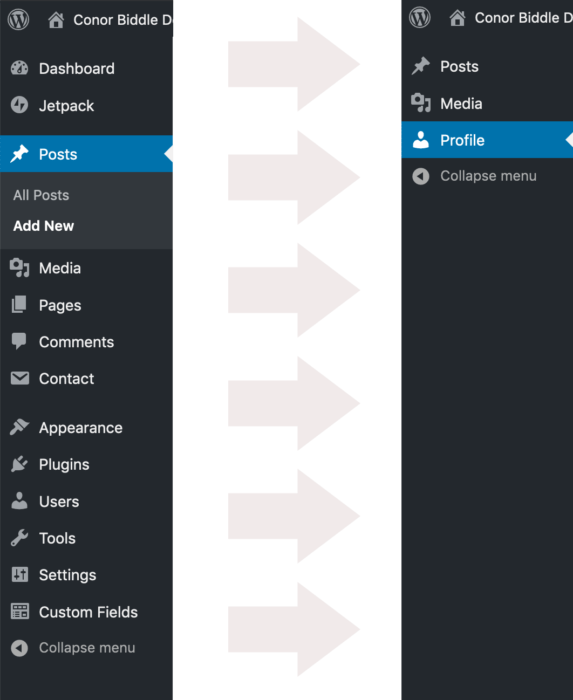Visit site via left home icon
Viewport: 573px width, 700px height.
pos(56,20)
